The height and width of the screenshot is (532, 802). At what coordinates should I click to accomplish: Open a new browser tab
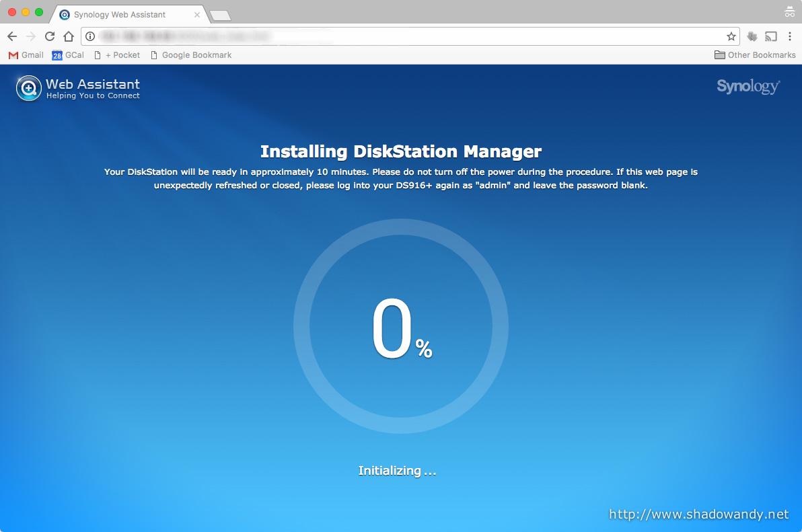221,16
